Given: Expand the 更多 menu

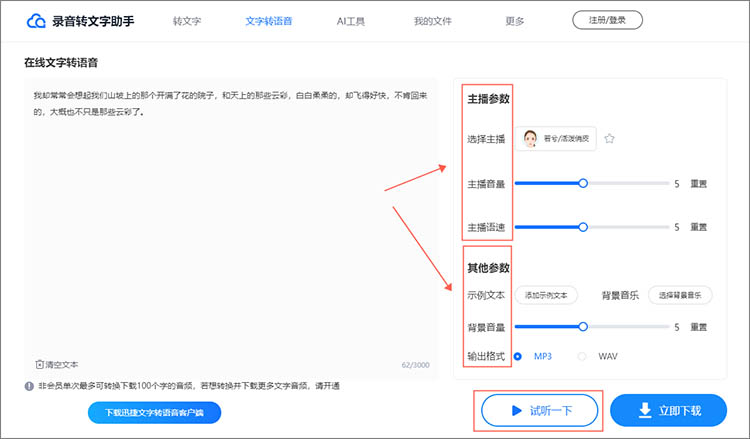Looking at the screenshot, I should [x=515, y=21].
